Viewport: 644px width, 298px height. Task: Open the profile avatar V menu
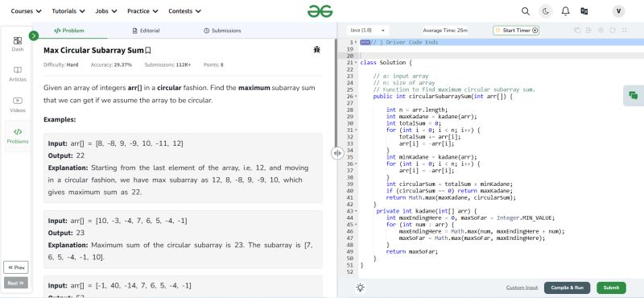point(618,11)
